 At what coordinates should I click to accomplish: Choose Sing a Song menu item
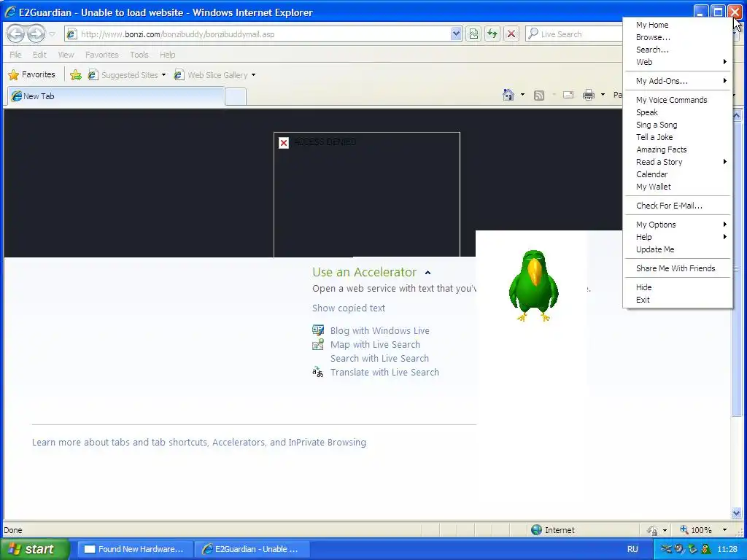[x=677, y=125]
